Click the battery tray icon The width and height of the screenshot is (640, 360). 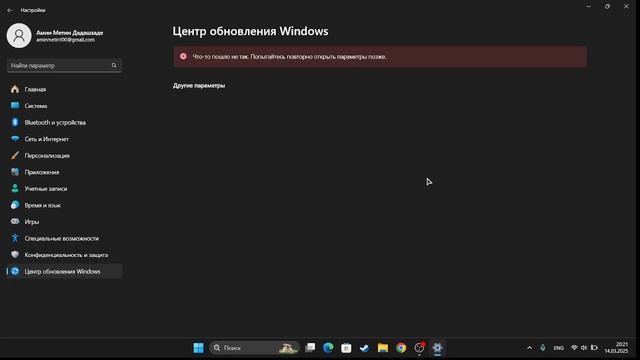tap(594, 348)
